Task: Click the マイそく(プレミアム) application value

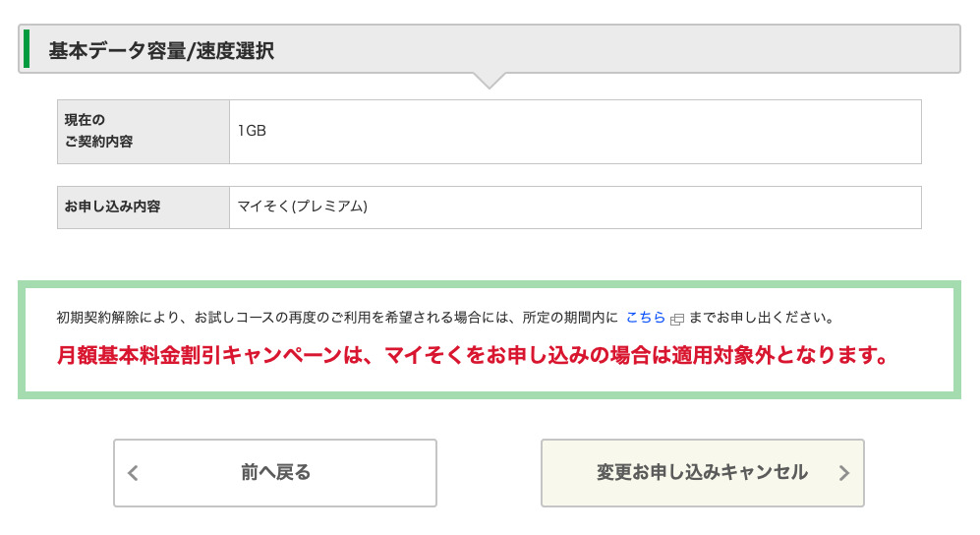Action: tap(302, 207)
